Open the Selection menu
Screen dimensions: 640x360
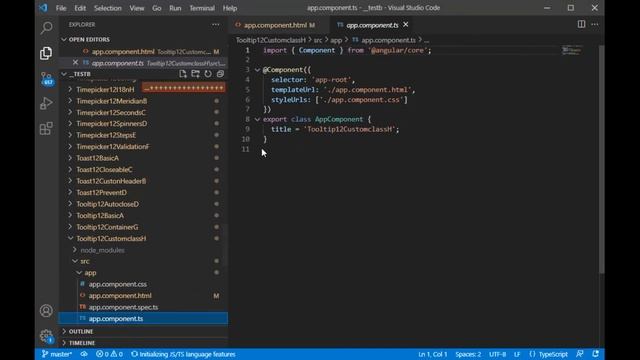tap(108, 8)
